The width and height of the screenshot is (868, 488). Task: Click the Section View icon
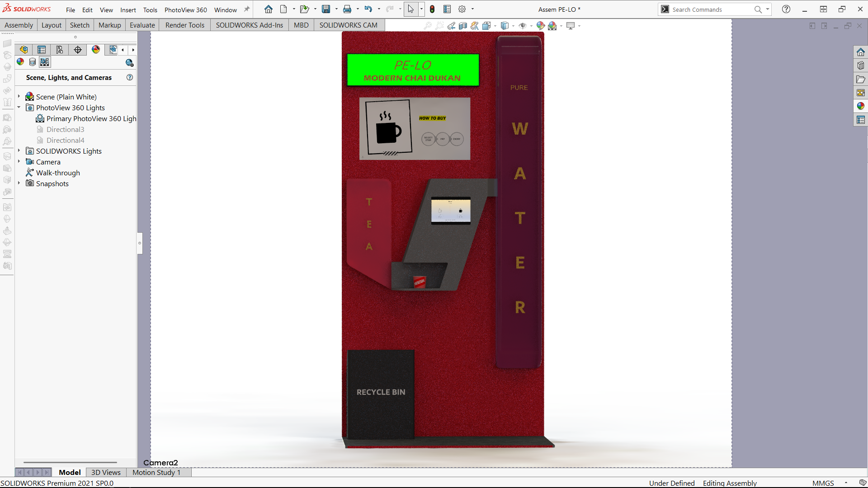click(x=462, y=26)
